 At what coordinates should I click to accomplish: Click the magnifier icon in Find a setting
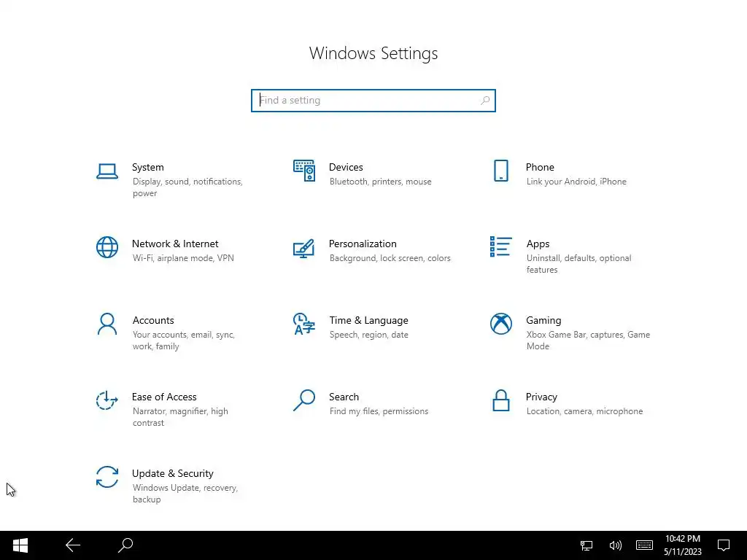485,101
